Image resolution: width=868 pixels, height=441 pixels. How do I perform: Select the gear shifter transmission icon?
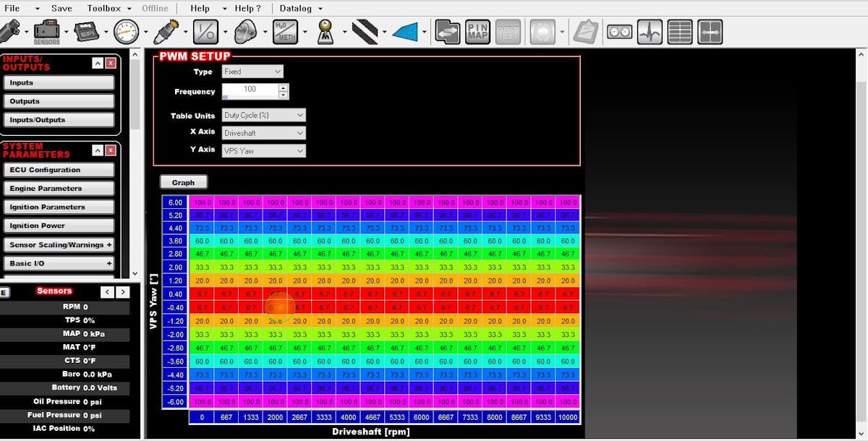coord(325,32)
